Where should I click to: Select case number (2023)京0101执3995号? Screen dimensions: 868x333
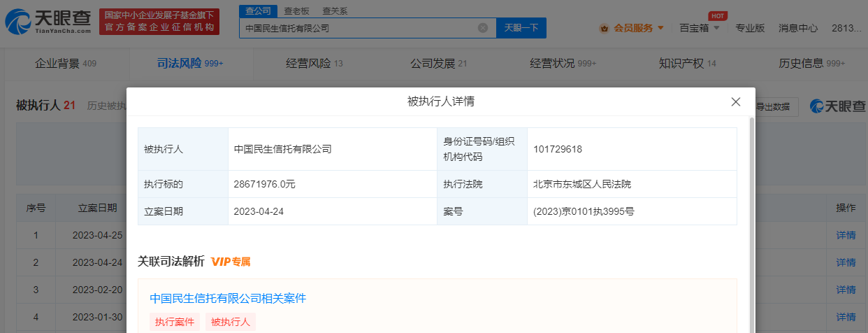pos(584,211)
